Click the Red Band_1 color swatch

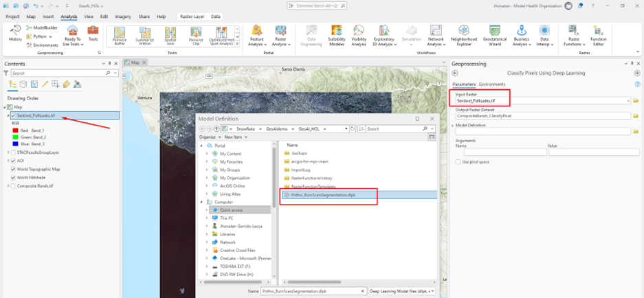pyautogui.click(x=16, y=130)
